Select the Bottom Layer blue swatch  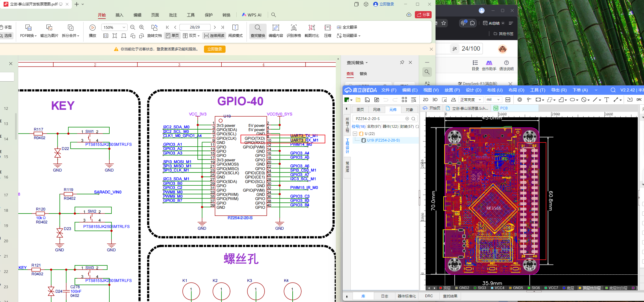564,288
